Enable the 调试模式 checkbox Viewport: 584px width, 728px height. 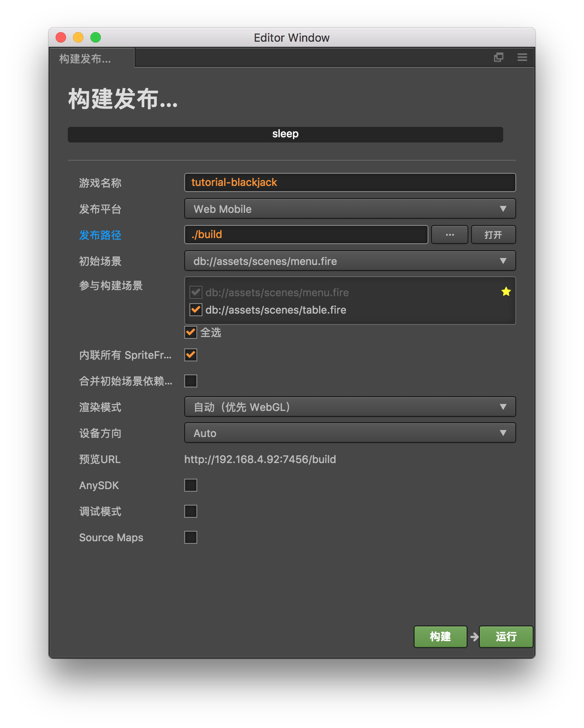click(191, 511)
